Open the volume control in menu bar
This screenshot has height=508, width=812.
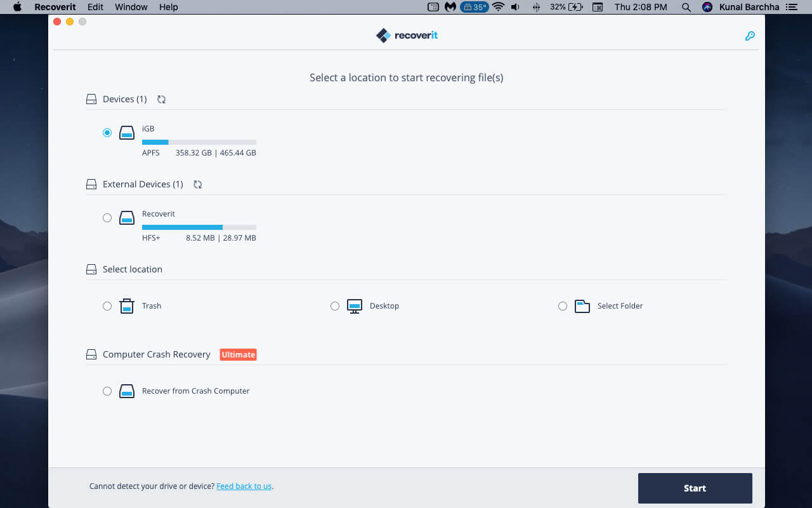point(515,7)
